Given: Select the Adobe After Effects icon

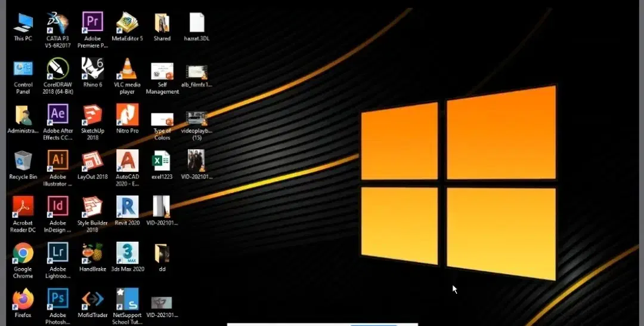Looking at the screenshot, I should click(58, 115).
